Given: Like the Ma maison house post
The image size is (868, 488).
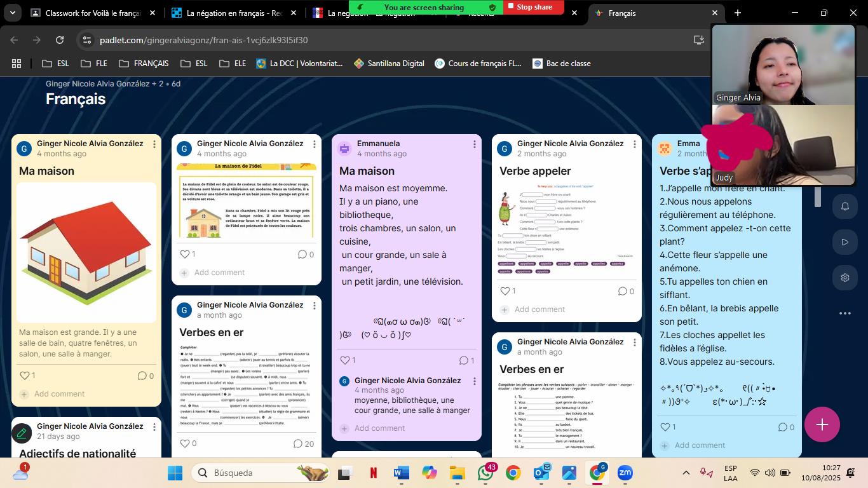Looking at the screenshot, I should coord(25,376).
